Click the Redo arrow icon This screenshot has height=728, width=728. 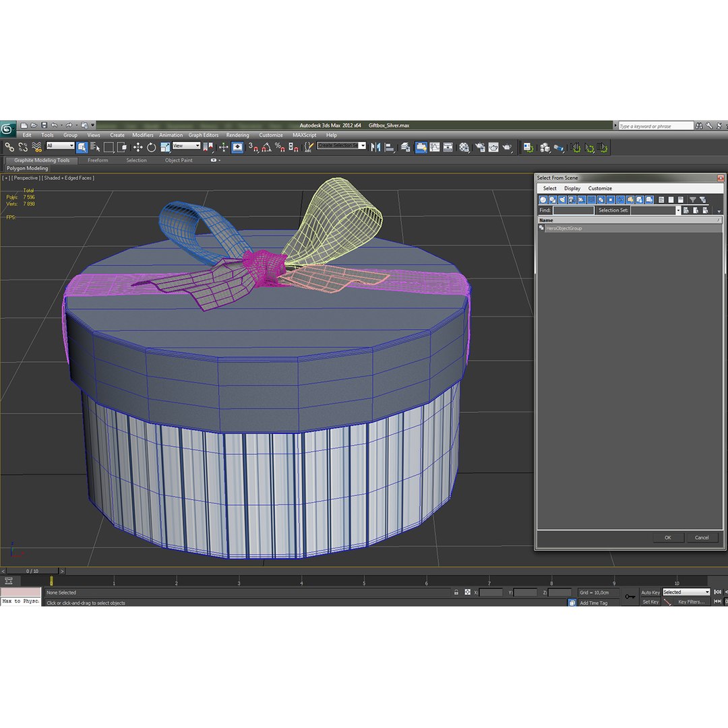pos(69,125)
